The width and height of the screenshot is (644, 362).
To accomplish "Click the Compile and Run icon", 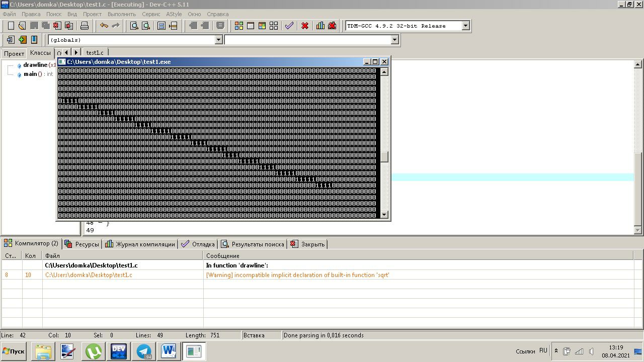I will coord(262,26).
